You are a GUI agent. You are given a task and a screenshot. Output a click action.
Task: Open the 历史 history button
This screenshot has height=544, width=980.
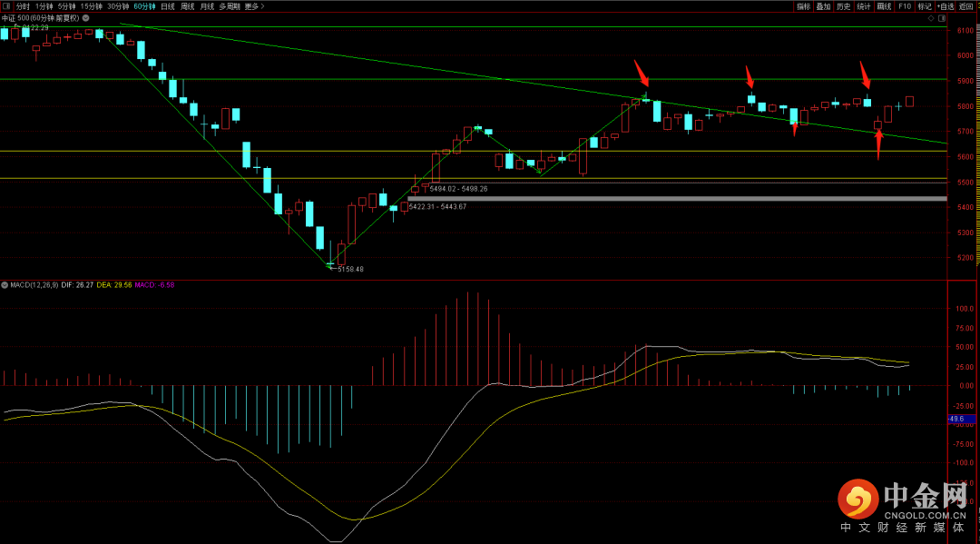[x=843, y=6]
